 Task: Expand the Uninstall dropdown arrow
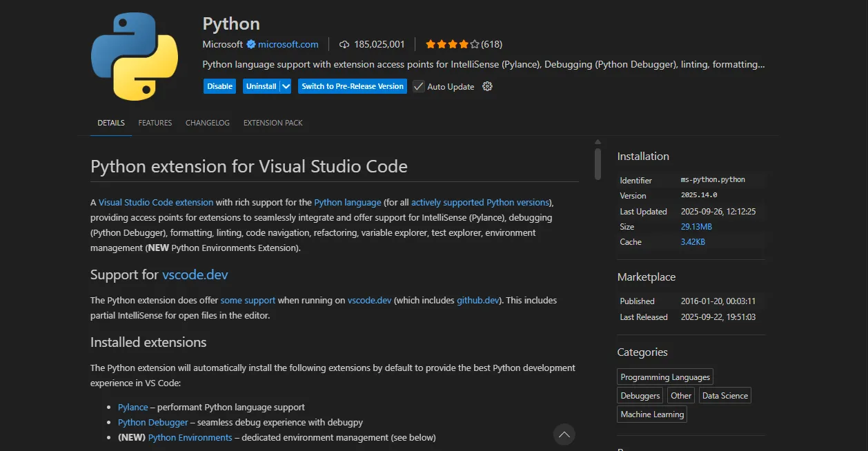click(286, 86)
